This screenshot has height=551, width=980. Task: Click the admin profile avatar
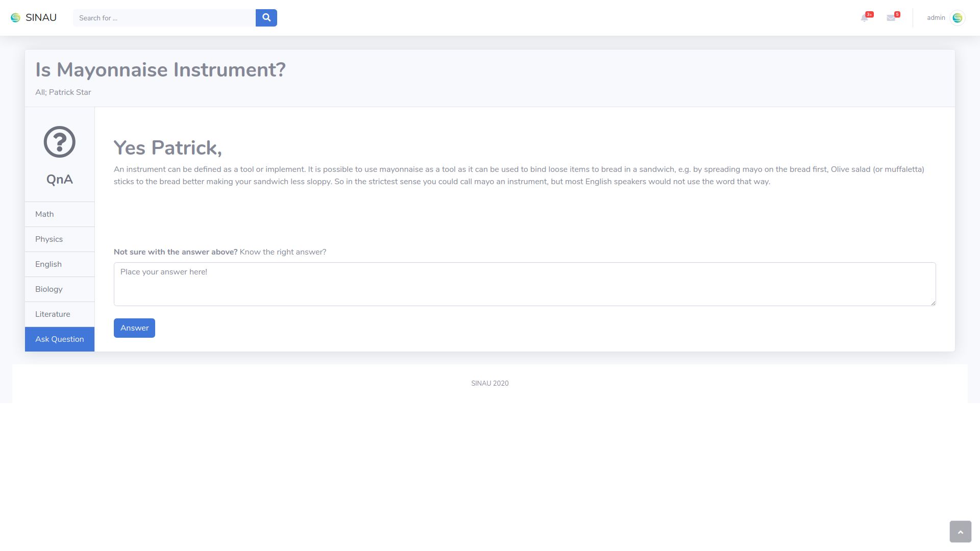tap(958, 18)
